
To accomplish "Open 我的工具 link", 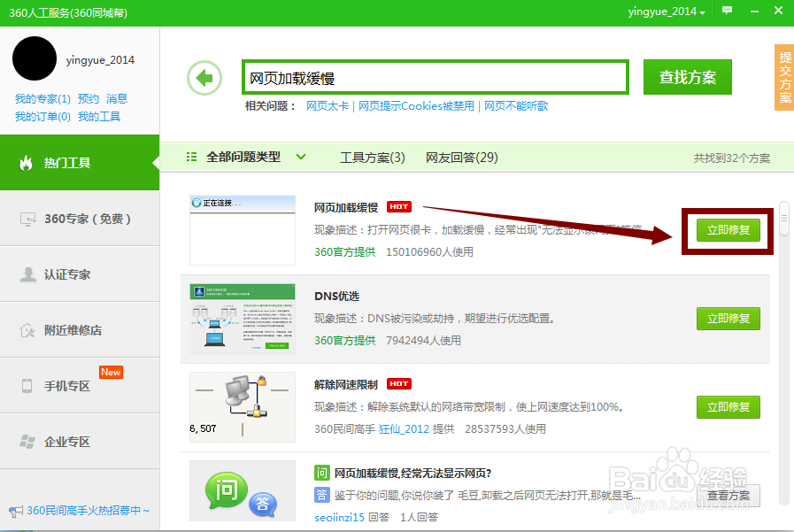I will [99, 117].
